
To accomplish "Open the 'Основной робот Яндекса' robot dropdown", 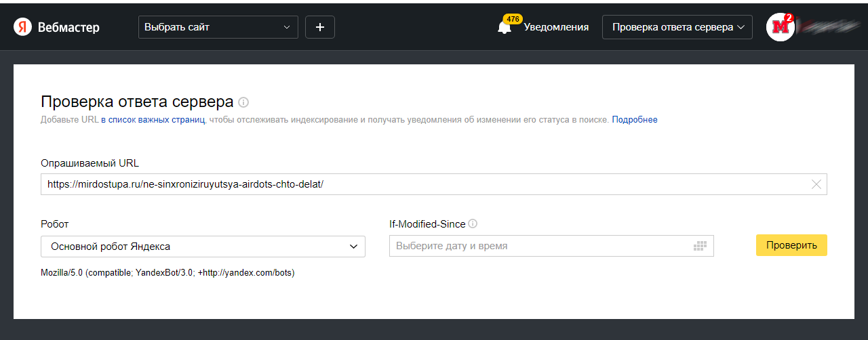I will click(x=203, y=247).
